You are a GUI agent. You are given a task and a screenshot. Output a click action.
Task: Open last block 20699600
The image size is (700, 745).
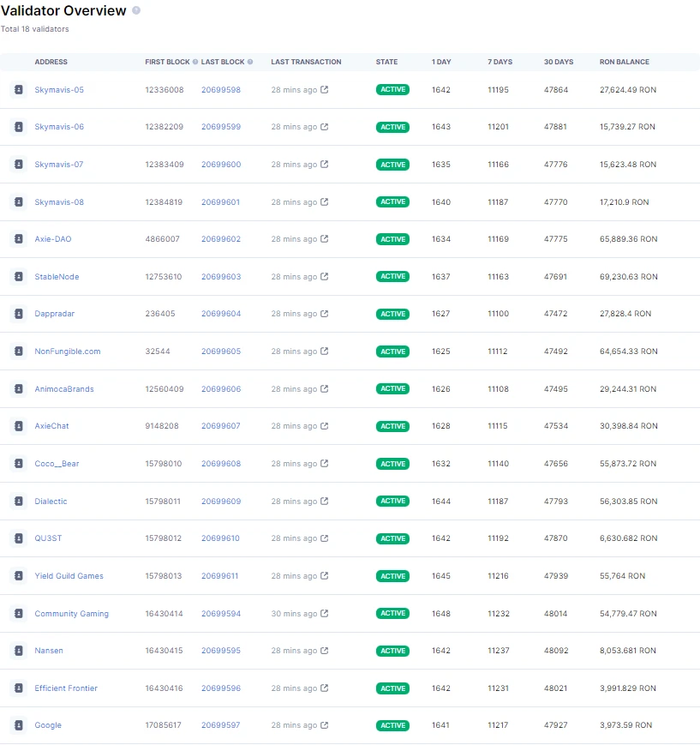[x=221, y=165]
